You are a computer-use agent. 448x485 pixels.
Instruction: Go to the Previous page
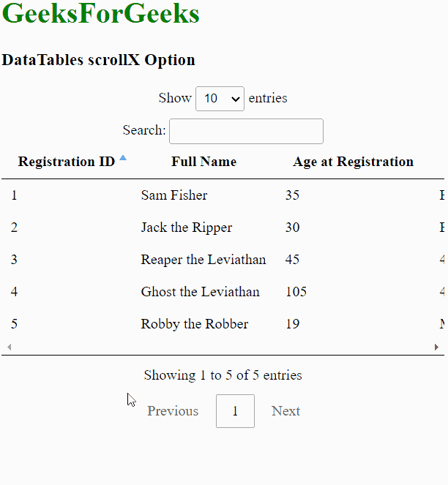pos(173,411)
